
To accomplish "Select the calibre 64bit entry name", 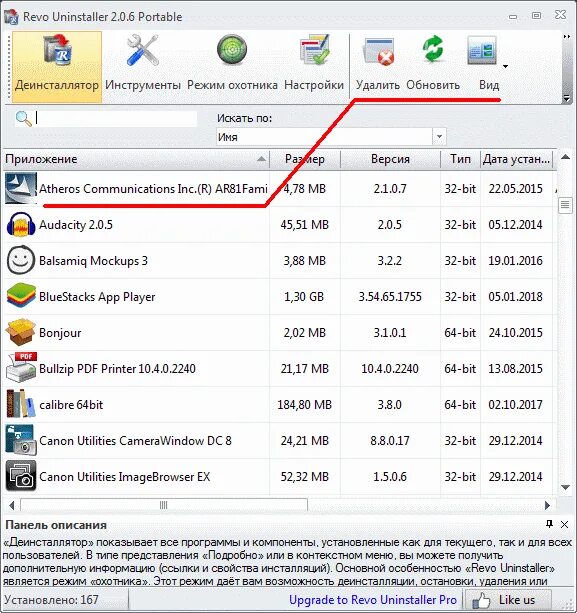I will tap(71, 405).
